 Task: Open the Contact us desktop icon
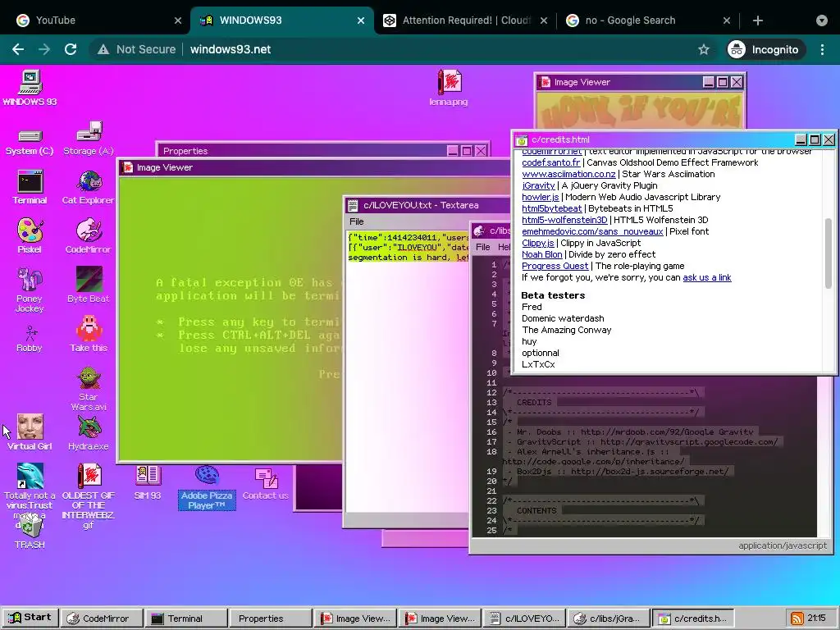(266, 484)
